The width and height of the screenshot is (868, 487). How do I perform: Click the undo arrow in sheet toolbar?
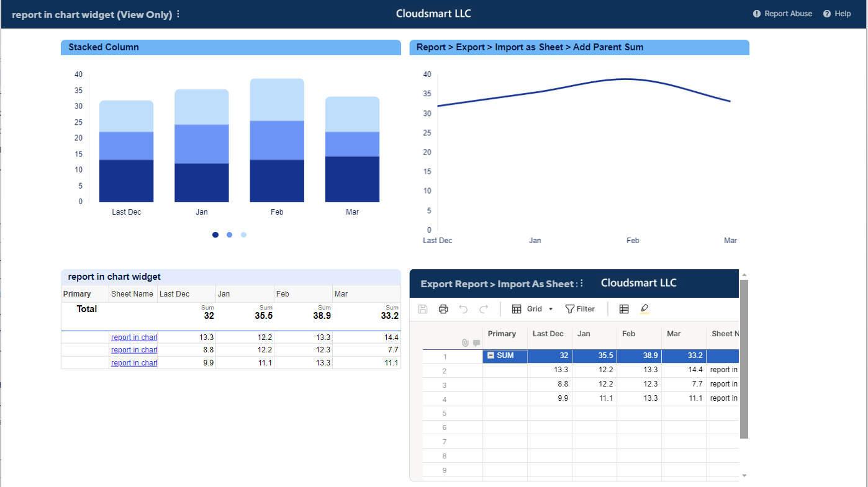(463, 309)
